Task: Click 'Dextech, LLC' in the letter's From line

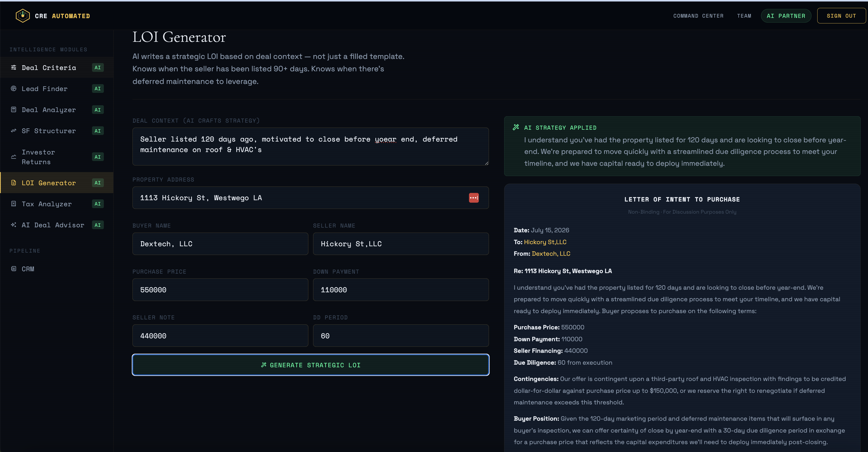Action: [x=551, y=253]
